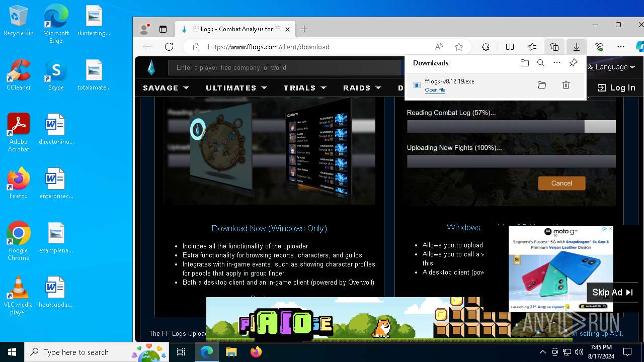Refresh the FF Logs page
Image resolution: width=644 pixels, height=362 pixels.
(x=169, y=47)
